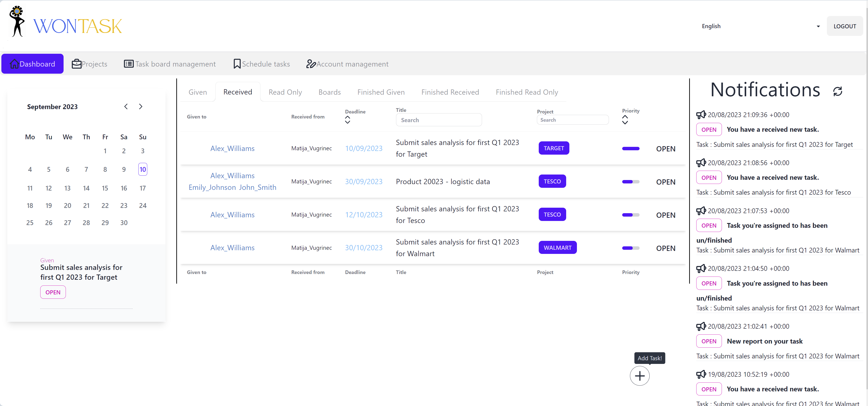Click megaphone icon of 21:02:41 notification
868x406 pixels.
click(701, 326)
